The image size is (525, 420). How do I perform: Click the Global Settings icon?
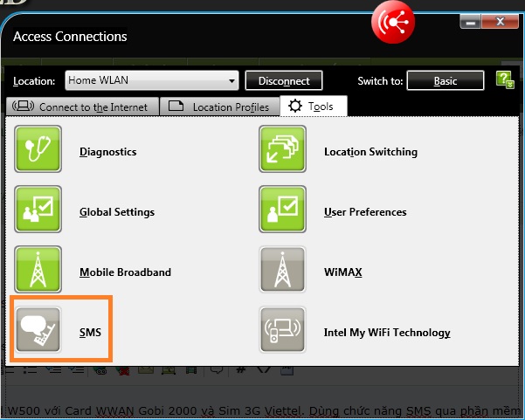click(38, 210)
